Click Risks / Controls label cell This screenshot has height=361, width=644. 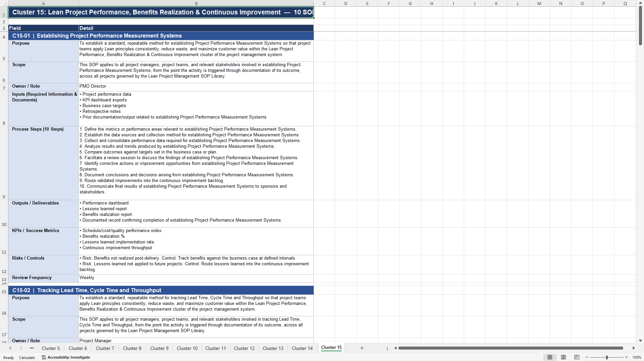(44, 265)
